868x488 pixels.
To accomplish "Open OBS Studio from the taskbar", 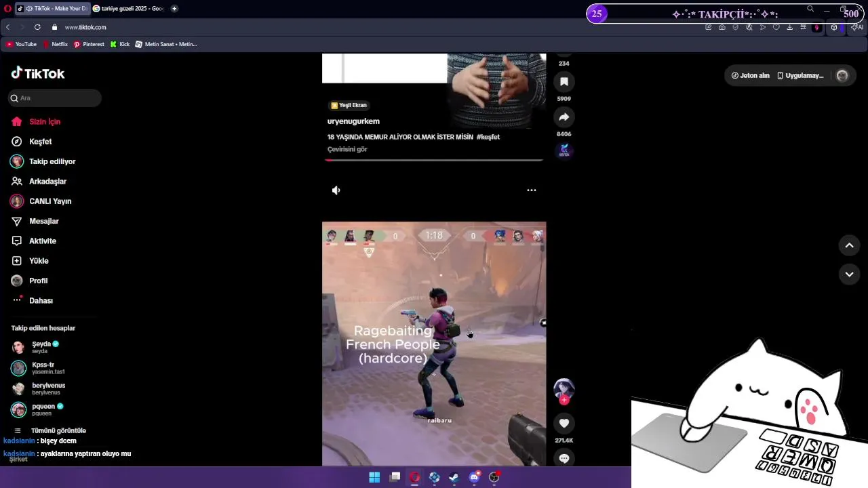I will coord(494,477).
